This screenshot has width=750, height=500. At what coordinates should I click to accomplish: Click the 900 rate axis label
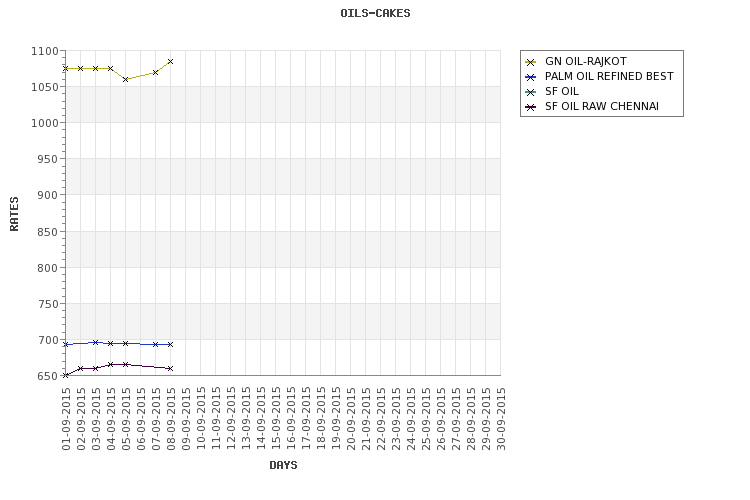tap(48, 195)
